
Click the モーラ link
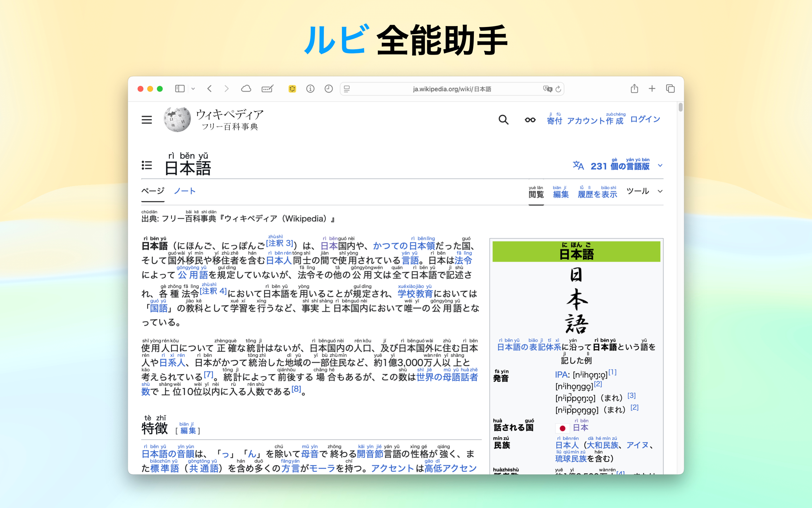pyautogui.click(x=322, y=468)
